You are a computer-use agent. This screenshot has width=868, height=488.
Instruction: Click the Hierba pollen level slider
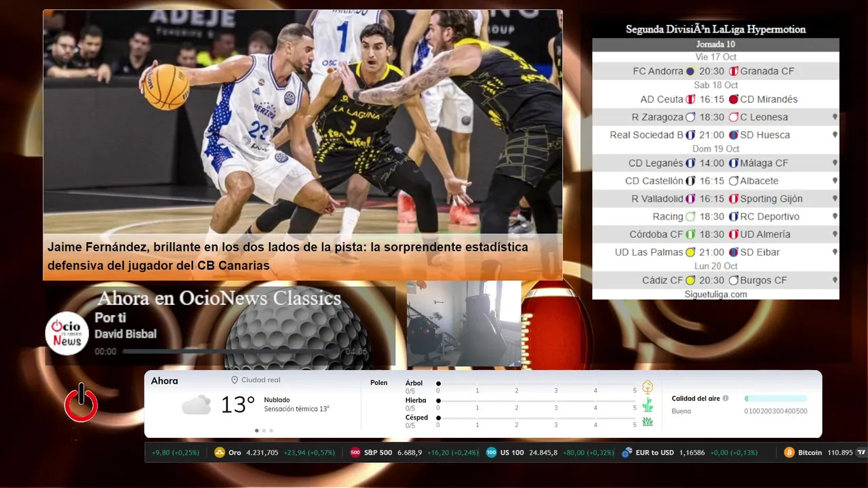click(536, 401)
